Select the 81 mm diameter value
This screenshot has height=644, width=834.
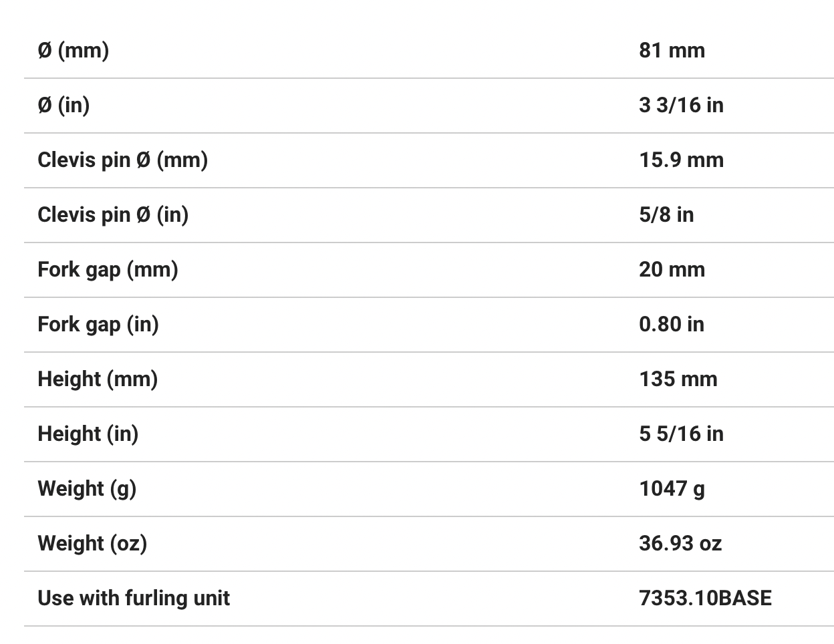(x=672, y=51)
